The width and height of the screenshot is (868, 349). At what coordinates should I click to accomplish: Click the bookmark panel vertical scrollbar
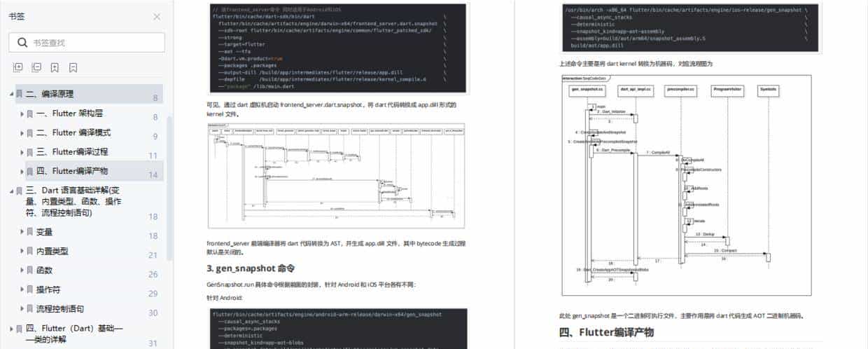pos(169,189)
